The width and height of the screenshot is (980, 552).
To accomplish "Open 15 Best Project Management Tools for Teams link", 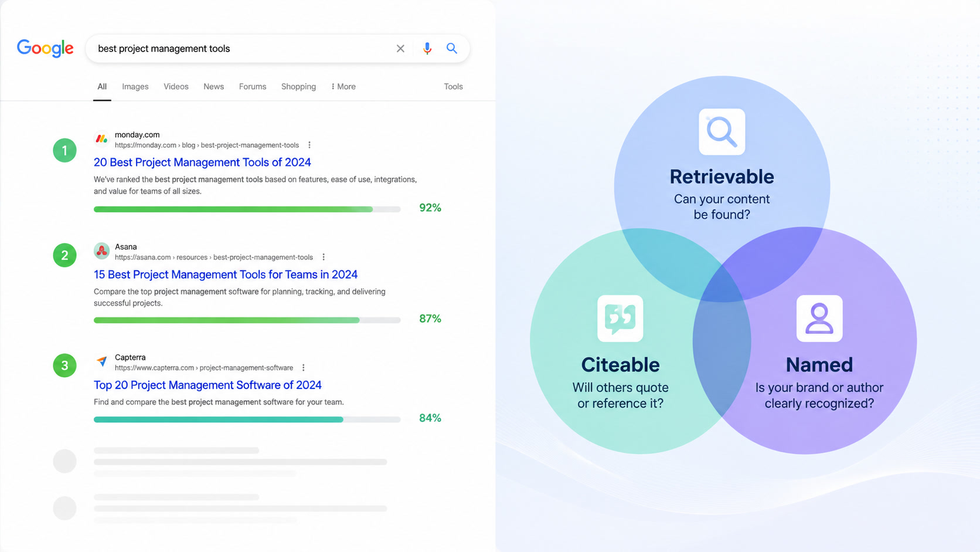I will click(x=226, y=275).
